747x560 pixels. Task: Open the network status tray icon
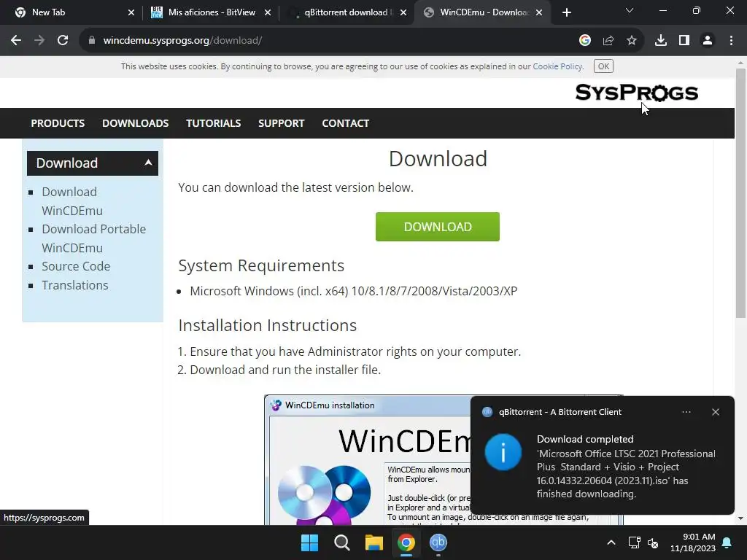point(634,542)
